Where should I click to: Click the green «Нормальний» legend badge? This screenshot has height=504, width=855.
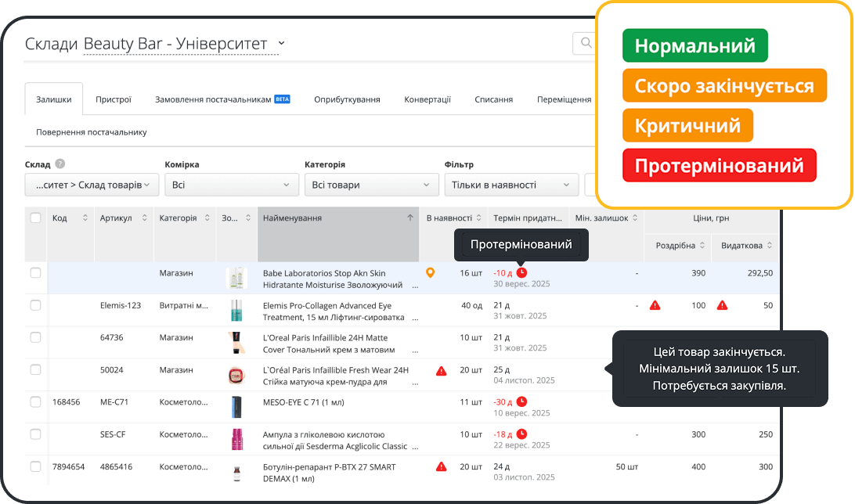click(694, 46)
